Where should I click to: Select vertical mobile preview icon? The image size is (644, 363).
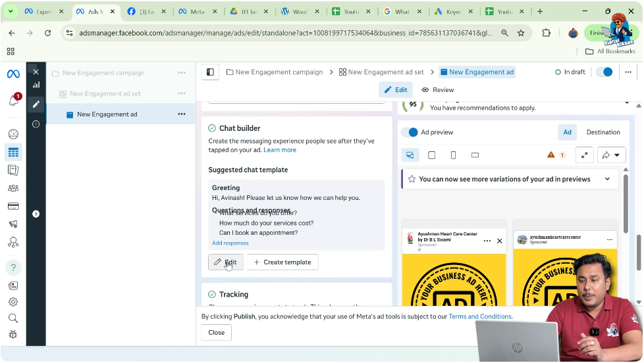click(x=454, y=155)
